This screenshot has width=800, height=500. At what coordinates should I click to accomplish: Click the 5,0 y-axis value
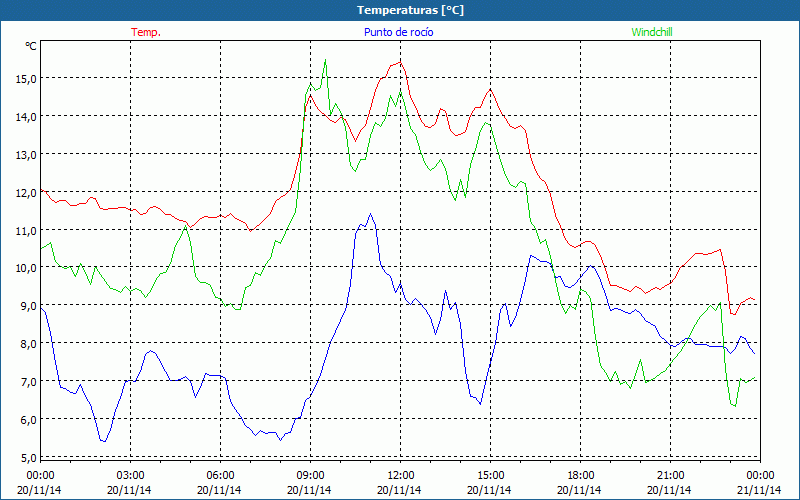(x=30, y=457)
